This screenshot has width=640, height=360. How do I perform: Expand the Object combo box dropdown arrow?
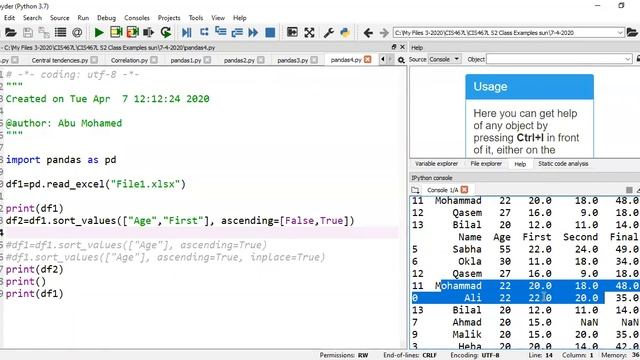click(x=628, y=59)
